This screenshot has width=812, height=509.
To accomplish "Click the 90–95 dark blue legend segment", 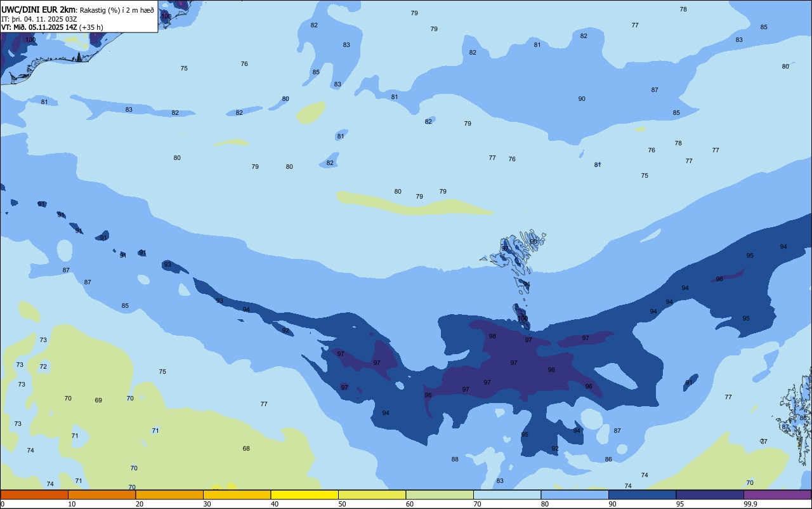I will [642, 494].
